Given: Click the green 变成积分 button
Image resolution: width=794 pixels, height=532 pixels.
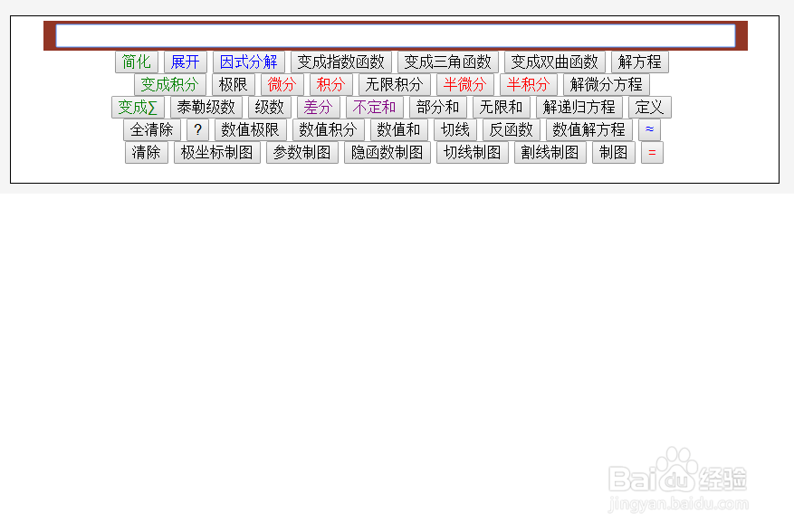Looking at the screenshot, I should tap(169, 84).
